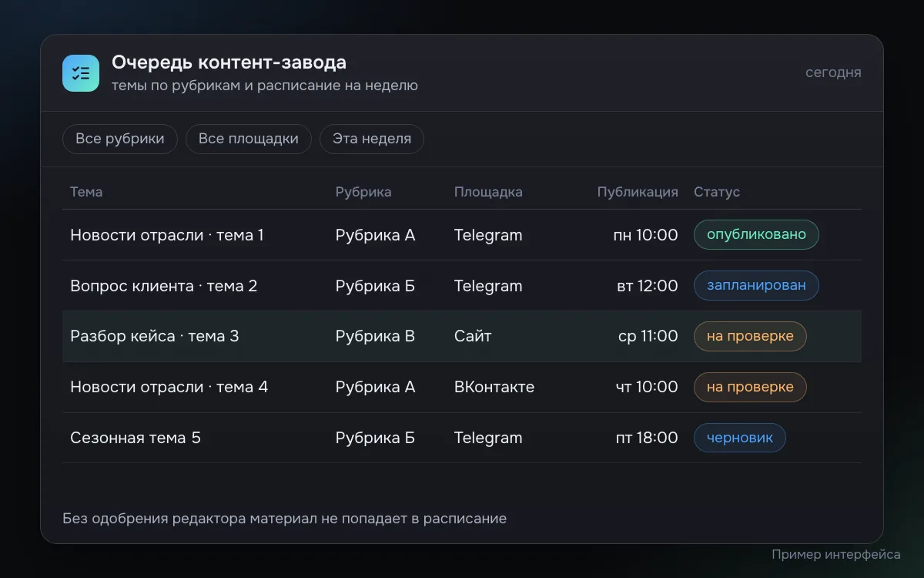Click the "Сайт" platform cell
924x578 pixels.
(x=473, y=336)
